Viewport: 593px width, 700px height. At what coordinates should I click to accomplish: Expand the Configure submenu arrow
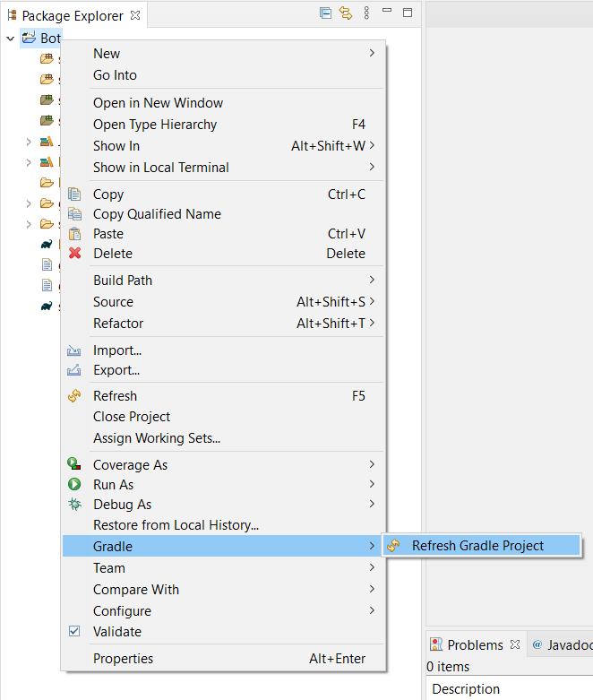coord(372,609)
